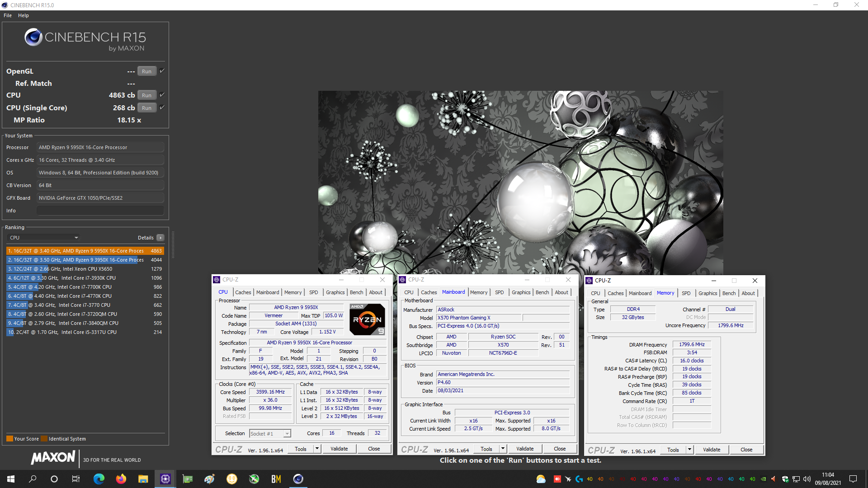This screenshot has width=868, height=488.
Task: Switch to Caches tab in CPU-Z CPU window
Action: pos(243,292)
